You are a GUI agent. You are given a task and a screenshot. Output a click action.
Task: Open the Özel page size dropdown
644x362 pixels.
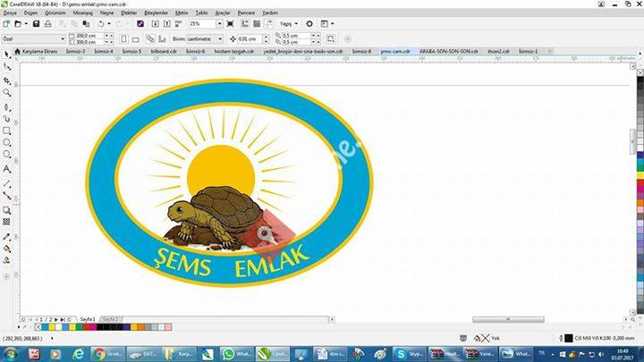(x=62, y=39)
